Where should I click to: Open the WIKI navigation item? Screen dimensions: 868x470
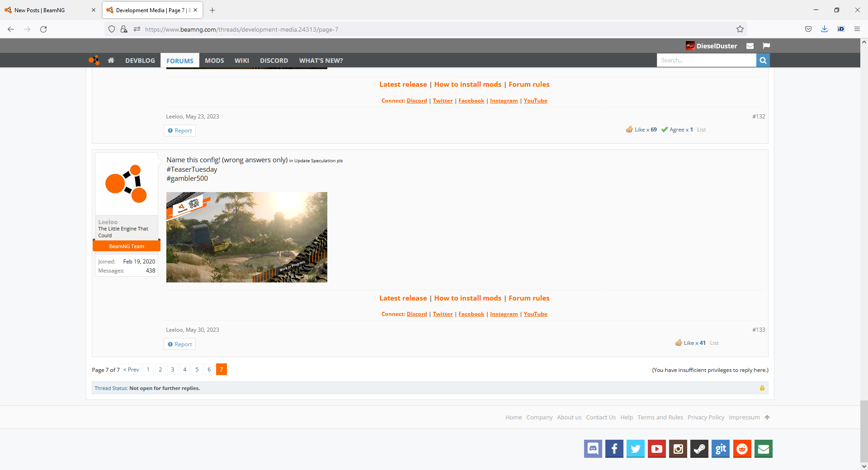pos(242,60)
